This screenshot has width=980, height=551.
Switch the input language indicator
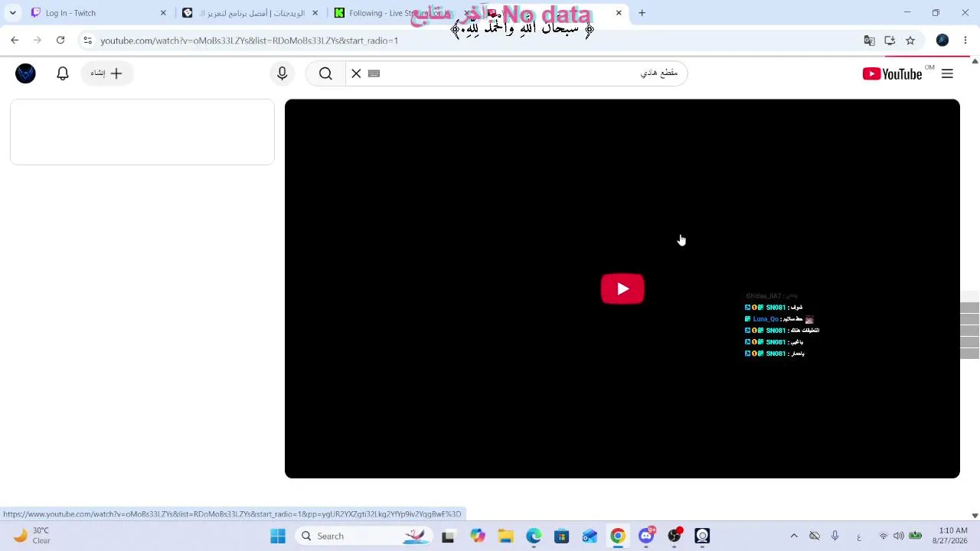(859, 536)
